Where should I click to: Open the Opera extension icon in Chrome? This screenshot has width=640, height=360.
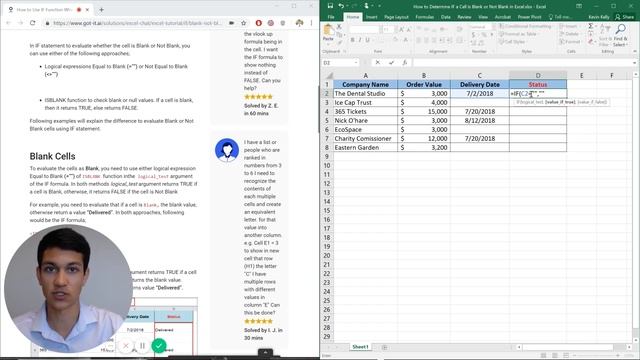(x=258, y=23)
